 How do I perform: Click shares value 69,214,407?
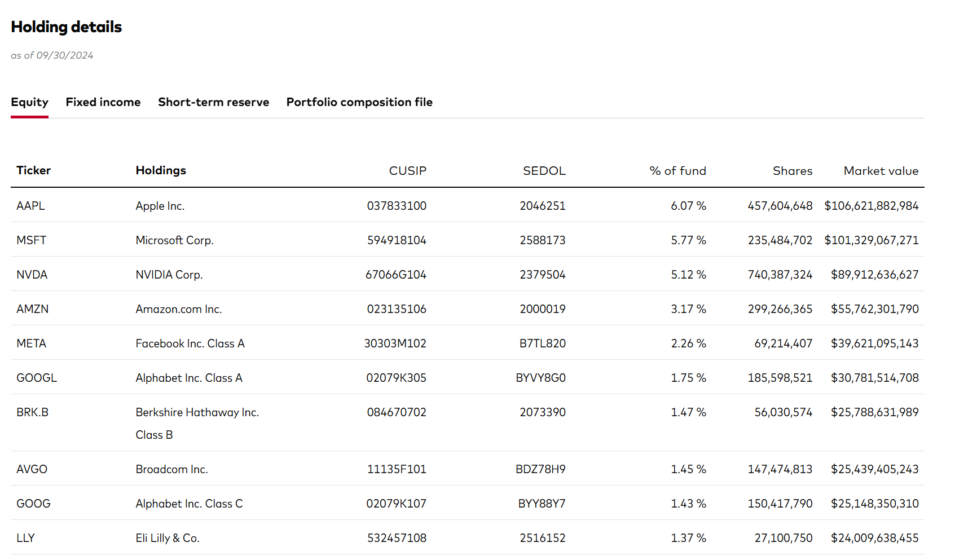784,343
